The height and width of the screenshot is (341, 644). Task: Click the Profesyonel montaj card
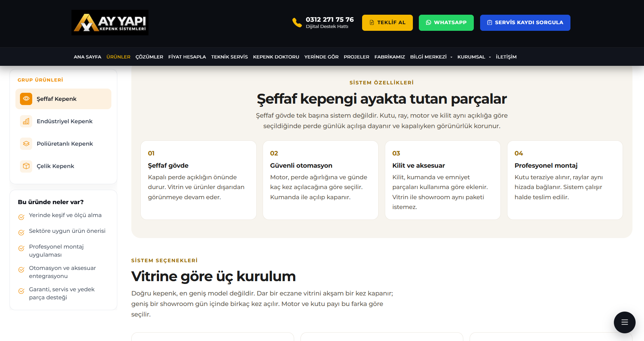tap(565, 180)
